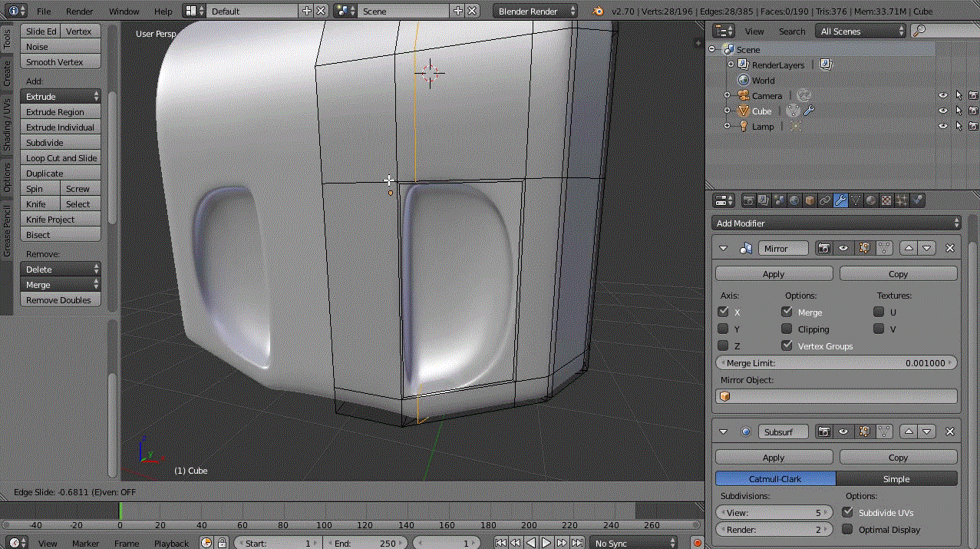
Task: Open the Extrude dropdown in tool shelf
Action: tap(61, 96)
